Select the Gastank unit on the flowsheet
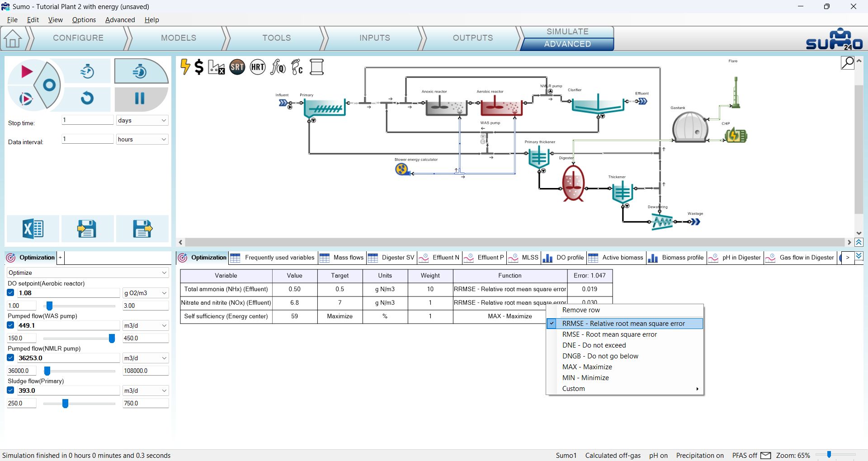This screenshot has width=868, height=461. 690,127
